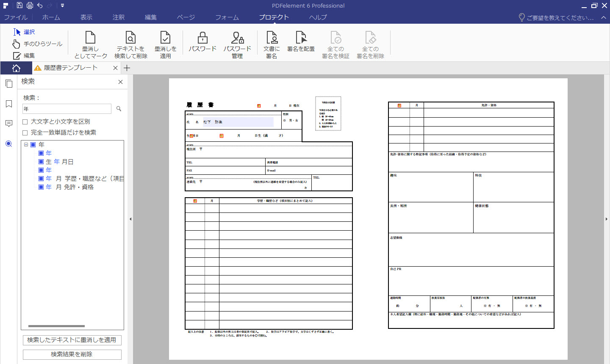This screenshot has height=364, width=610.
Task: Open パスワード管理 tool
Action: point(237,45)
